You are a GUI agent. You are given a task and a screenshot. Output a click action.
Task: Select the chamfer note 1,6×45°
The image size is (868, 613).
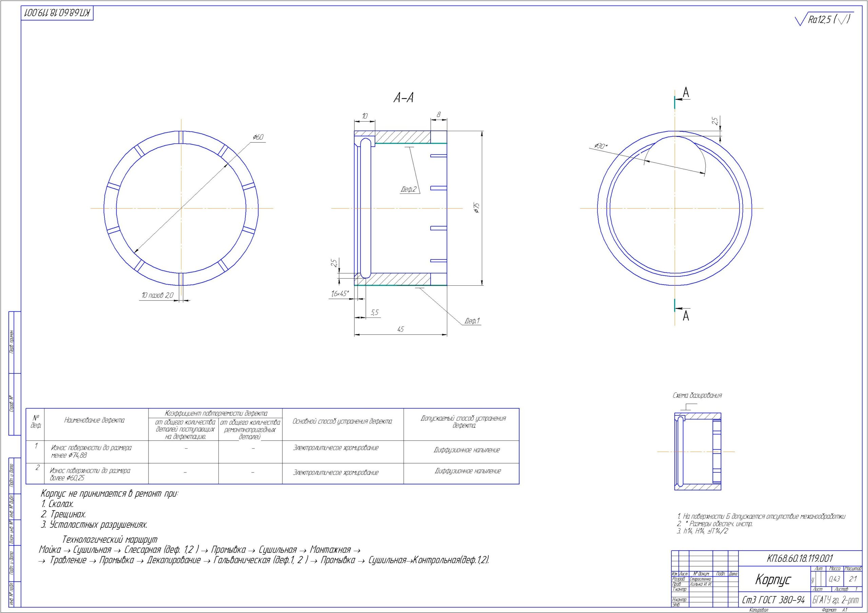(x=339, y=293)
